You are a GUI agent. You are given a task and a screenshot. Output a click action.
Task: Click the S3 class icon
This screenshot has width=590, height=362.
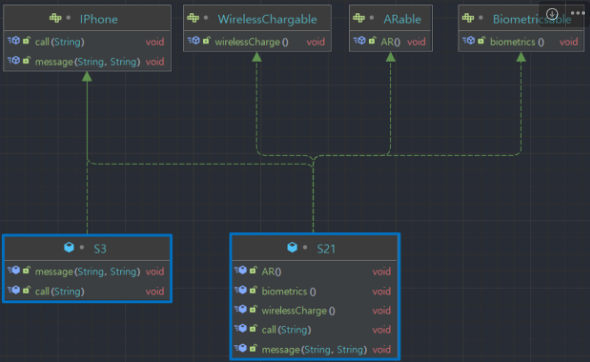tap(69, 247)
